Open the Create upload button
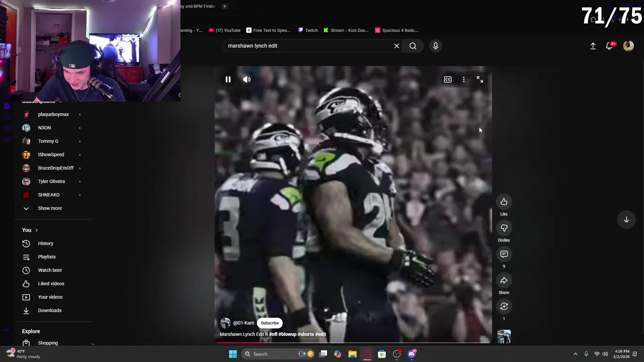Screen dimensions: 644x362 593,46
